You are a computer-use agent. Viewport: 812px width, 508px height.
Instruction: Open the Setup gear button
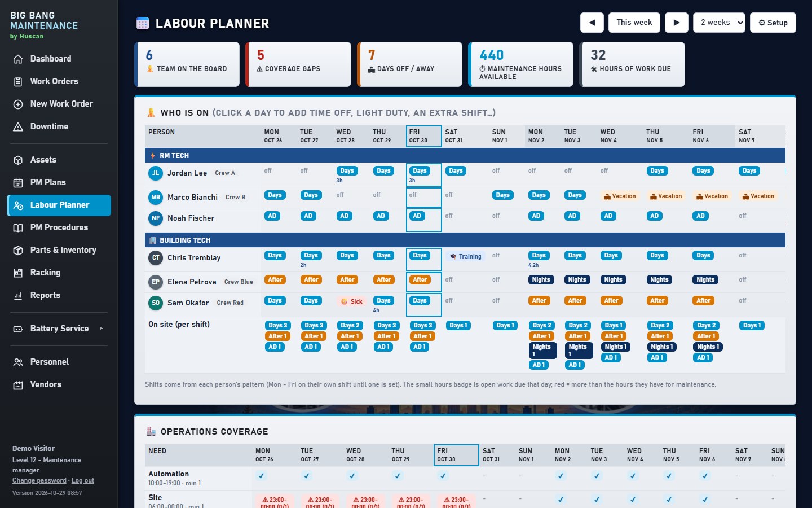pos(773,23)
